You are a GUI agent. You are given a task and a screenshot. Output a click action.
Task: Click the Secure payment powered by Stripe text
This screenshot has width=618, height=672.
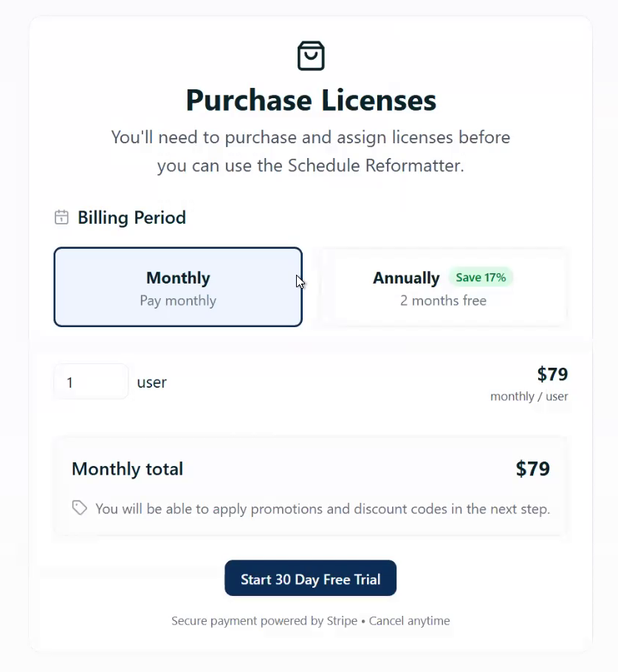click(264, 621)
